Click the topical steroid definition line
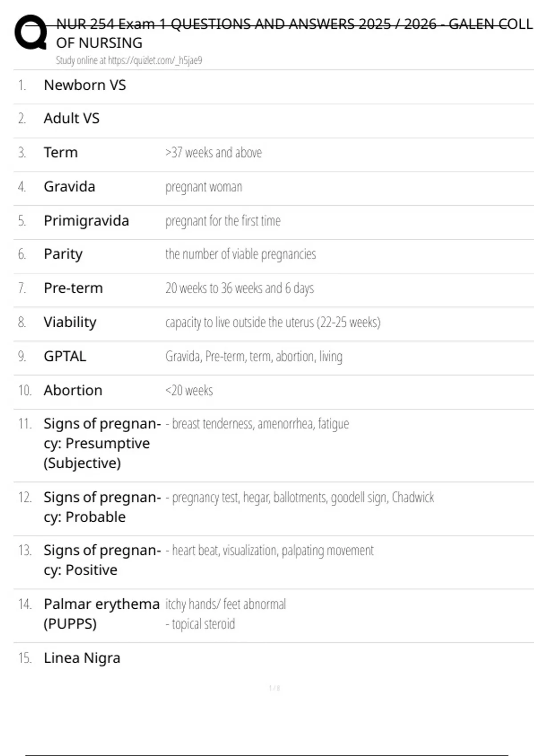This screenshot has height=756, width=534. [x=200, y=624]
